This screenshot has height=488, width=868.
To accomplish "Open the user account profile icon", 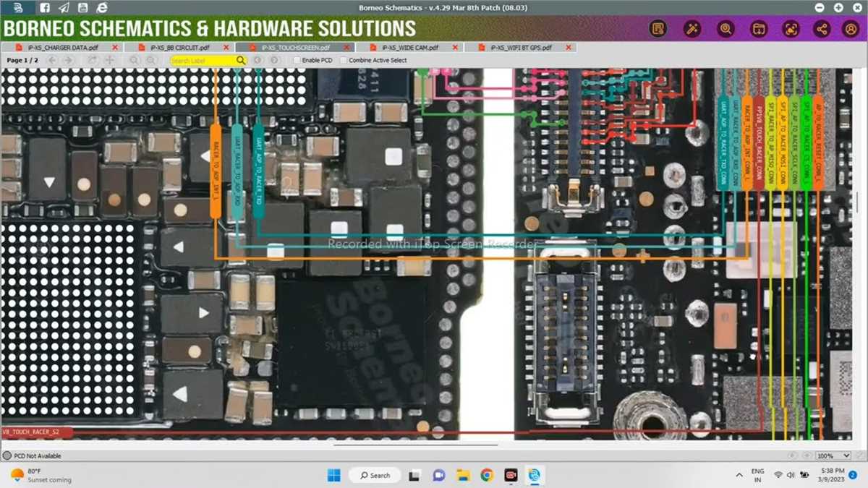I will [851, 29].
